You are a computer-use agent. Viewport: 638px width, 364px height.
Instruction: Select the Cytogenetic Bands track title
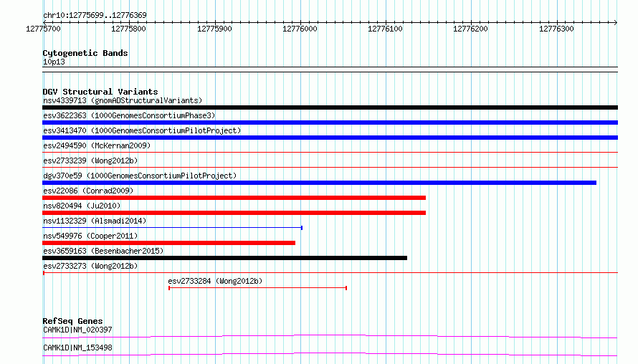point(85,53)
